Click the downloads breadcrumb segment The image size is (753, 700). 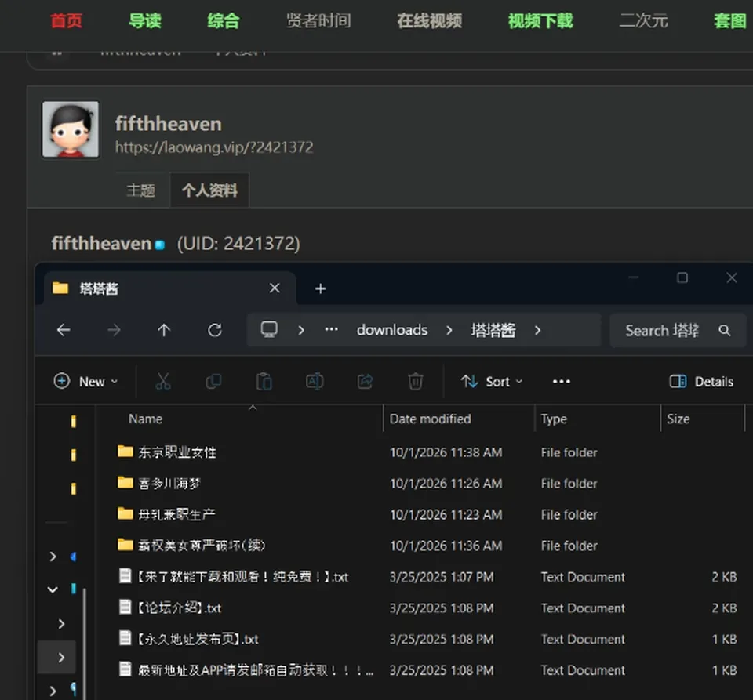[392, 330]
